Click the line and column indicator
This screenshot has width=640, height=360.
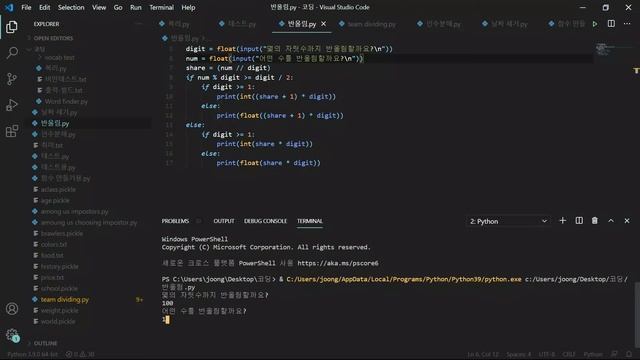point(483,354)
